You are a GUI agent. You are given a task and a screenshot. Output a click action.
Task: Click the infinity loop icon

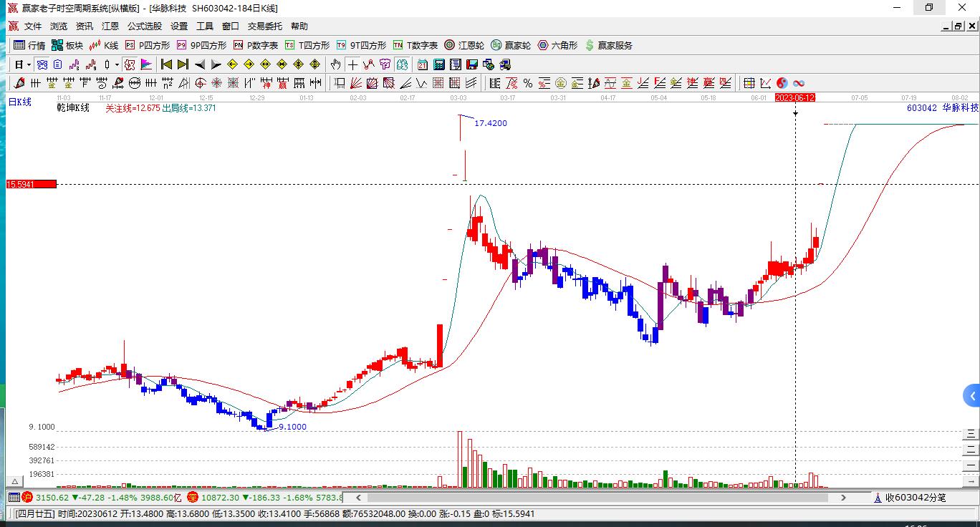click(x=798, y=83)
